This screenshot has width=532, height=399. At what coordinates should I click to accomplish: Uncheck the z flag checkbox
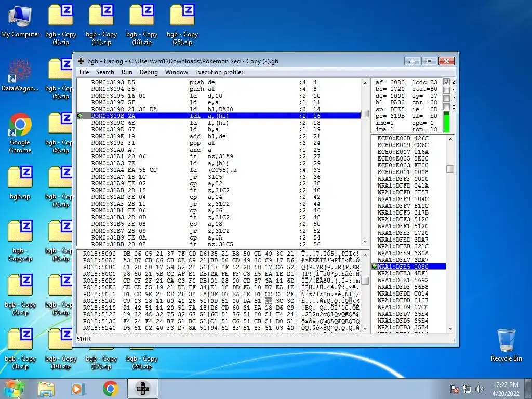coord(446,82)
